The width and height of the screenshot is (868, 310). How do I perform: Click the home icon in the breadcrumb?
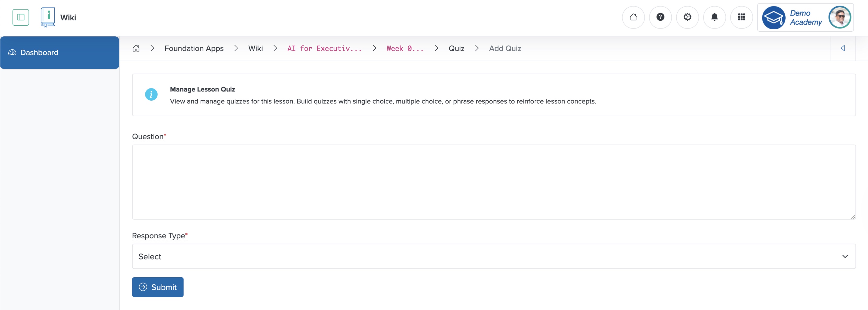point(136,48)
